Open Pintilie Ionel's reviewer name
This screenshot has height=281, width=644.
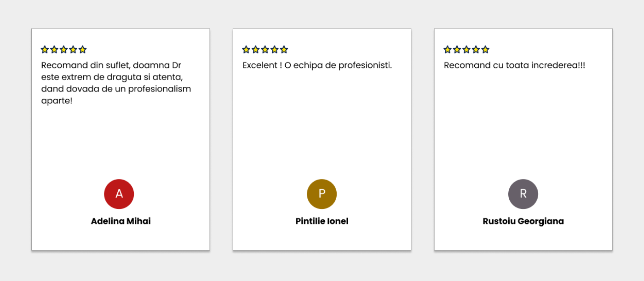tap(322, 221)
